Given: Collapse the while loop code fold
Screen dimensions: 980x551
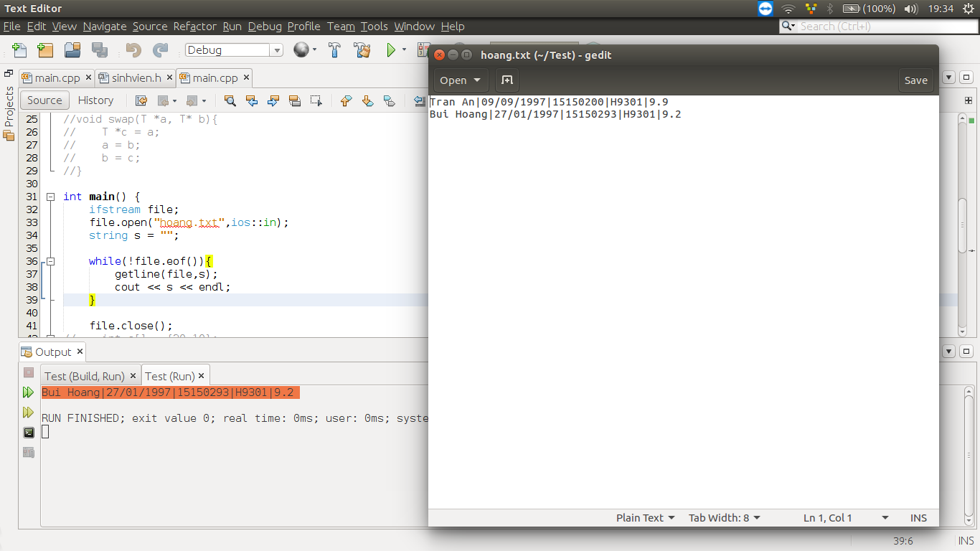Looking at the screenshot, I should click(50, 261).
